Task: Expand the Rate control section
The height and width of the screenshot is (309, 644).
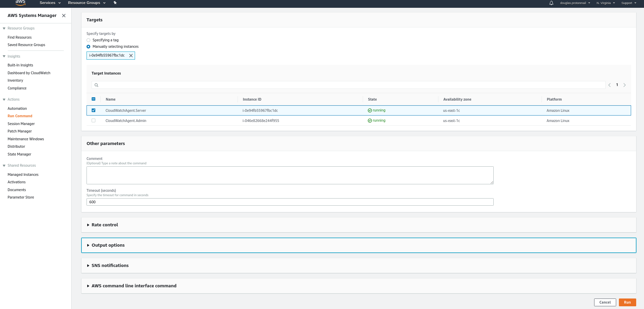Action: tap(105, 225)
